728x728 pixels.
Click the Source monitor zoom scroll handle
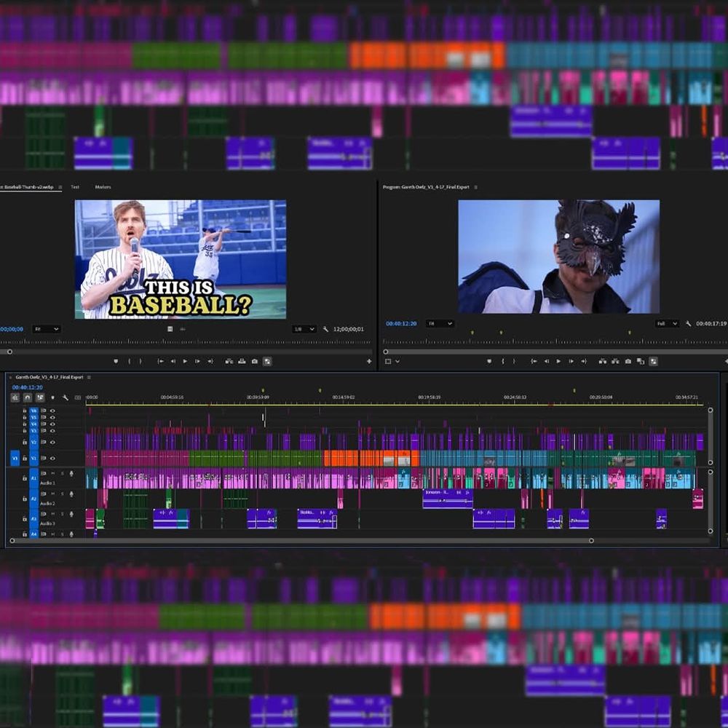click(9, 352)
